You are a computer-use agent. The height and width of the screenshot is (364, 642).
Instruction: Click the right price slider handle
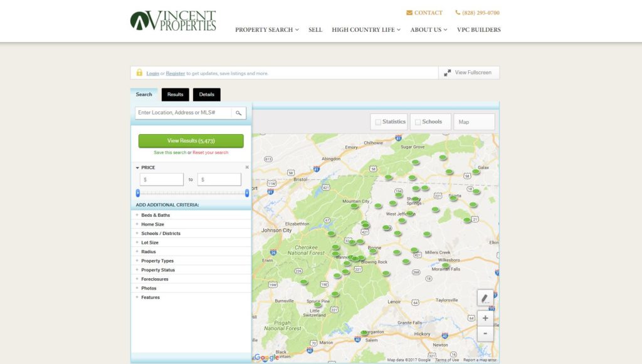(247, 193)
